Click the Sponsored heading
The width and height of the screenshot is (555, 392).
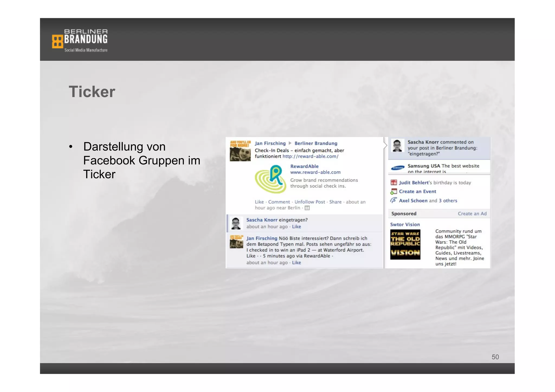point(404,214)
